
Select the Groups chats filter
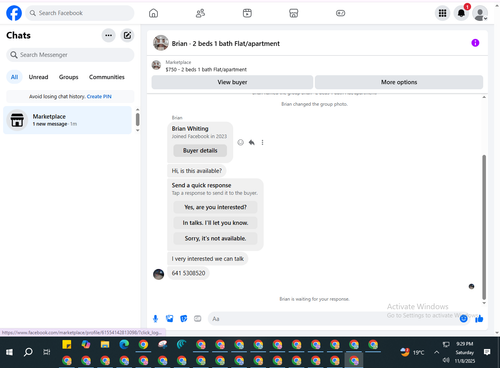[69, 77]
